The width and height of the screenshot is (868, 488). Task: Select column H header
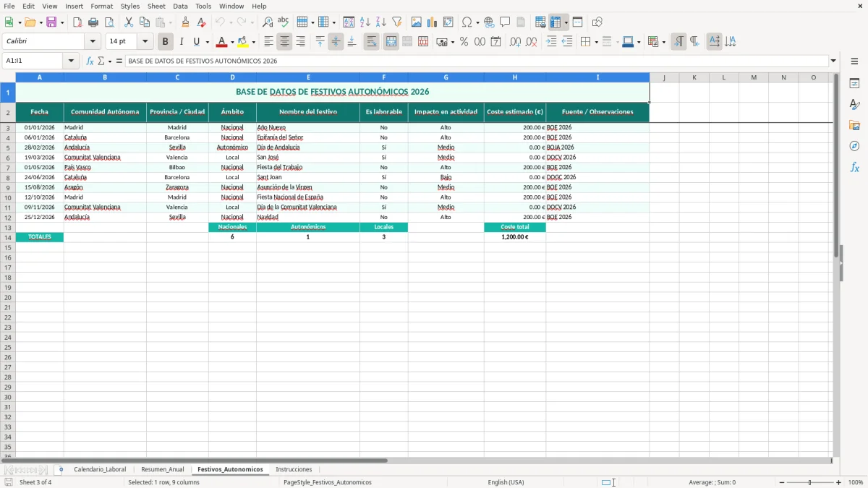click(x=515, y=77)
